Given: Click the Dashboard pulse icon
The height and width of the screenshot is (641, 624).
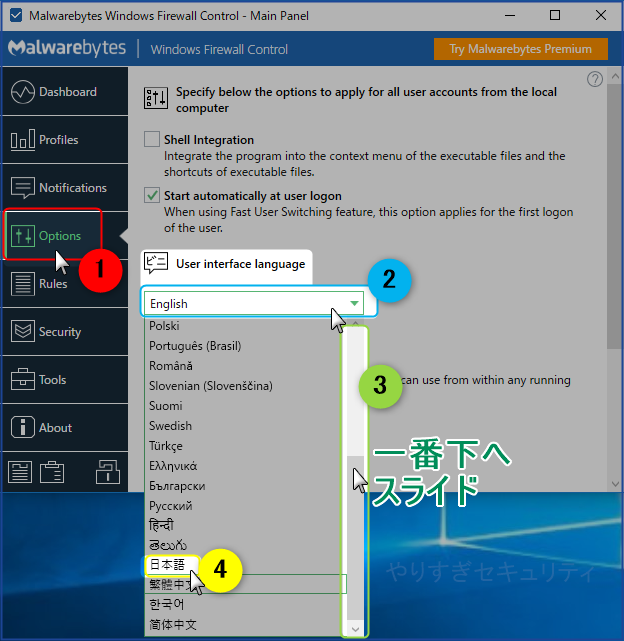Looking at the screenshot, I should coord(22,92).
